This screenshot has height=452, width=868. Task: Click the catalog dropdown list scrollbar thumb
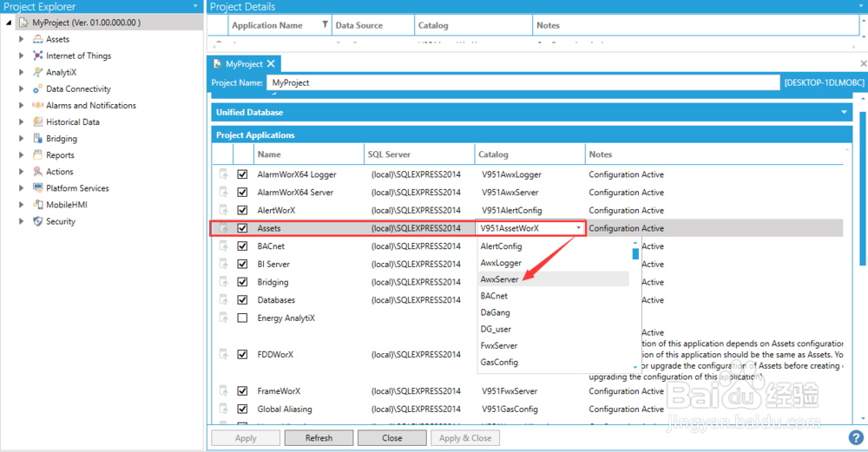tap(635, 253)
